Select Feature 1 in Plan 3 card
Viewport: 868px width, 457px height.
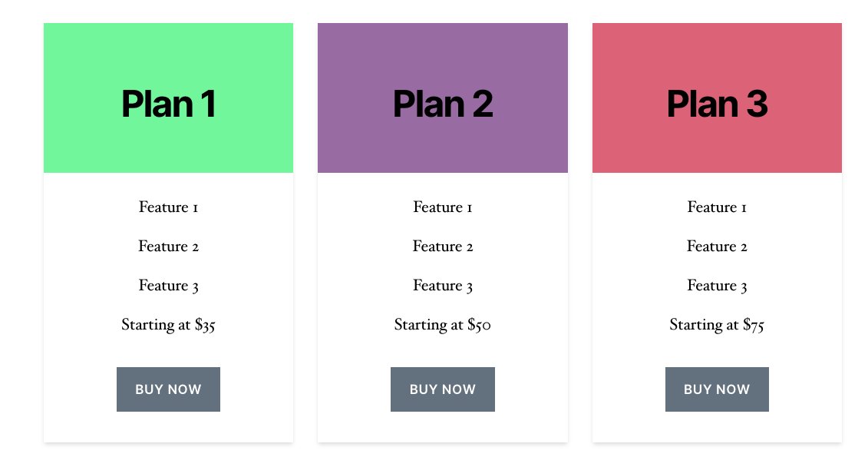717,207
